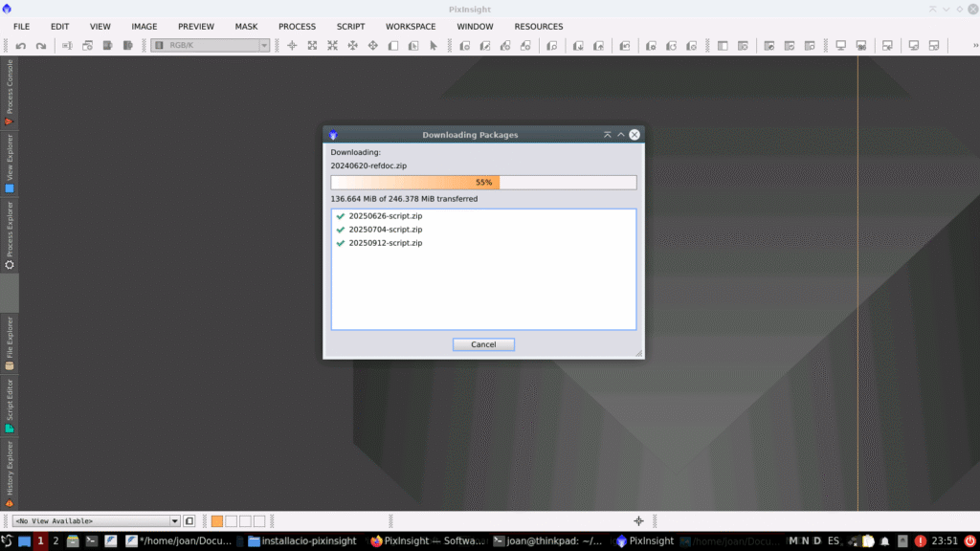Open the View Explorer side tab
Viewport: 980px width, 551px height.
pyautogui.click(x=10, y=163)
